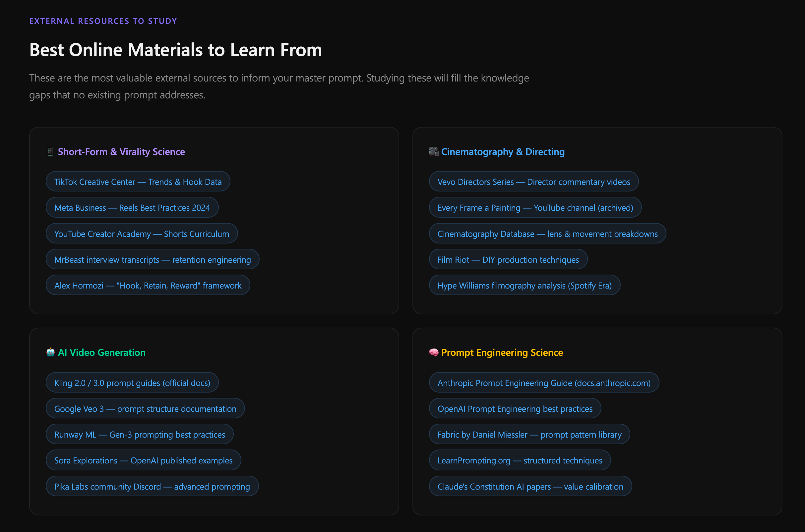Click the brain icon beside Prompt Engineering Science
Image resolution: width=805 pixels, height=532 pixels.
point(433,352)
